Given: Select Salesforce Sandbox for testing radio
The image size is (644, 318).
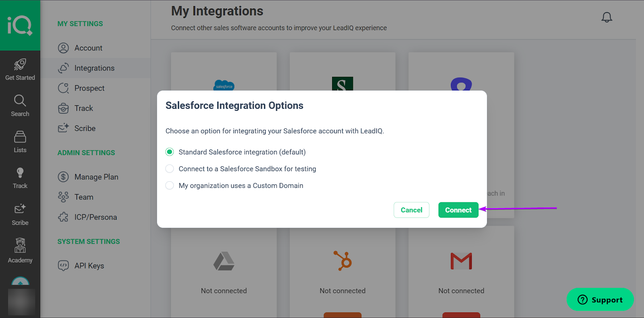Looking at the screenshot, I should [169, 169].
